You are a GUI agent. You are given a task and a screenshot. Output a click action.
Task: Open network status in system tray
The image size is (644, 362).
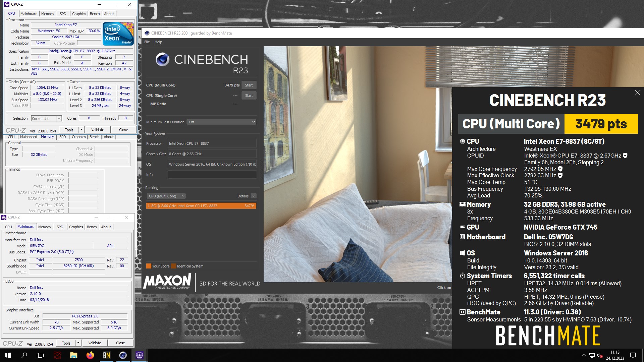592,355
